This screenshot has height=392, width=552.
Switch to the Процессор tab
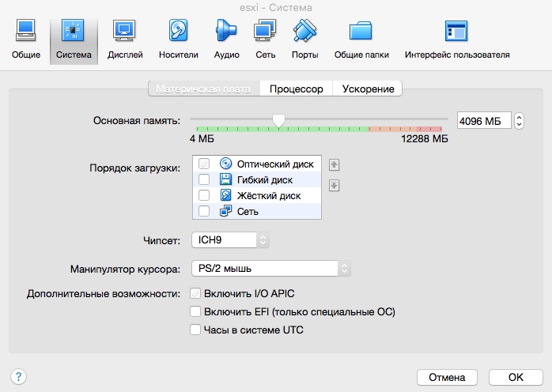(x=296, y=89)
